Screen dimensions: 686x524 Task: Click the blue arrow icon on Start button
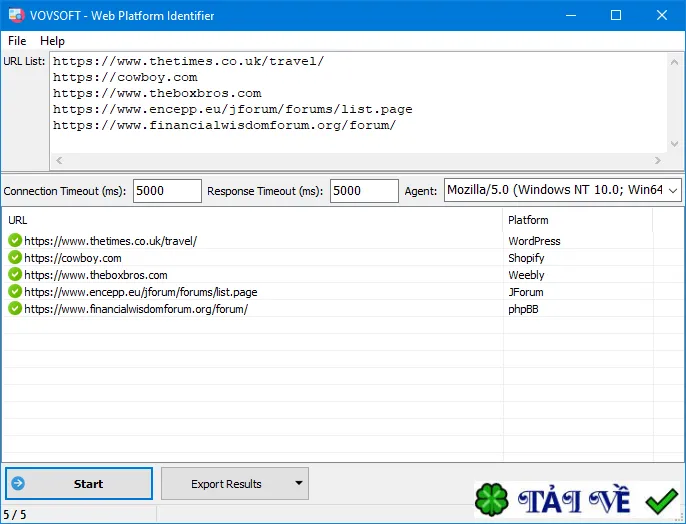point(18,483)
